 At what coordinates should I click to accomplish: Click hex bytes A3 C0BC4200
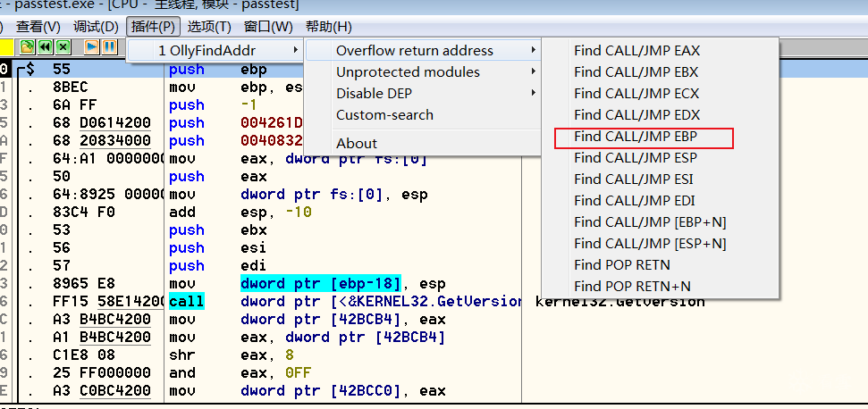pyautogui.click(x=102, y=391)
